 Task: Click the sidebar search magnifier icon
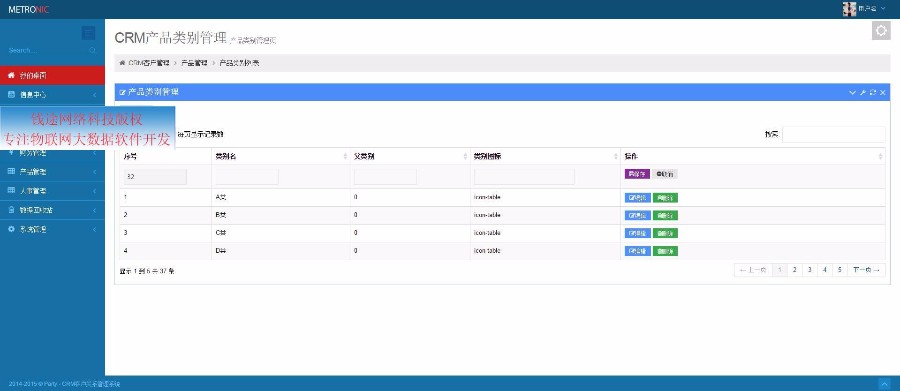[x=92, y=51]
